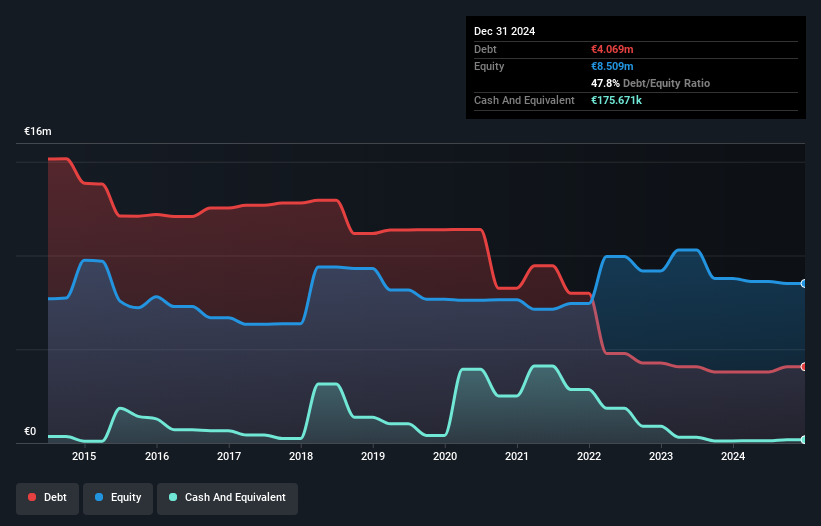This screenshot has width=821, height=526.
Task: Click the 2020 x-axis label
Action: tap(445, 456)
